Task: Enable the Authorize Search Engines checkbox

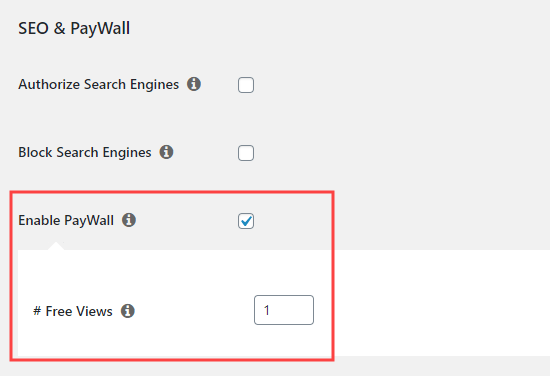Action: [x=246, y=85]
